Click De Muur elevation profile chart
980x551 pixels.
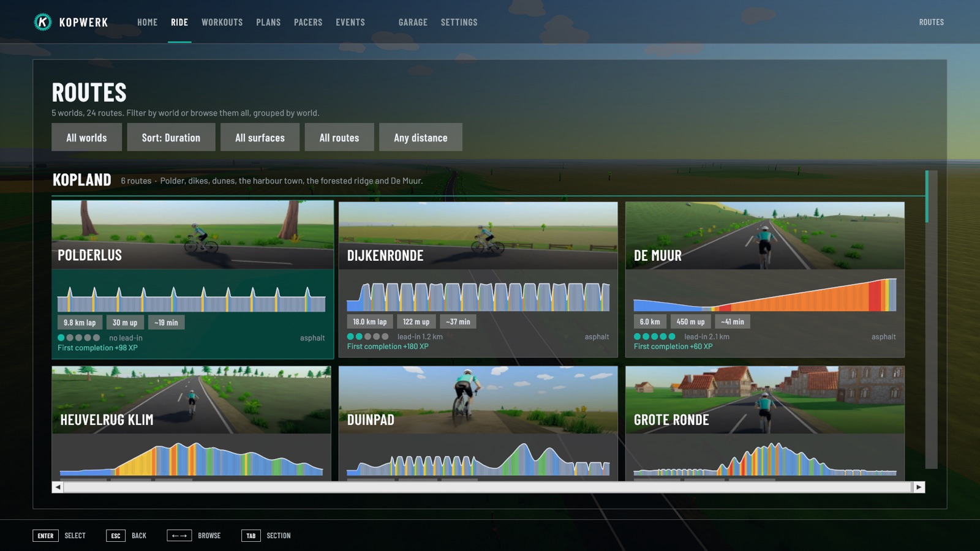[764, 294]
